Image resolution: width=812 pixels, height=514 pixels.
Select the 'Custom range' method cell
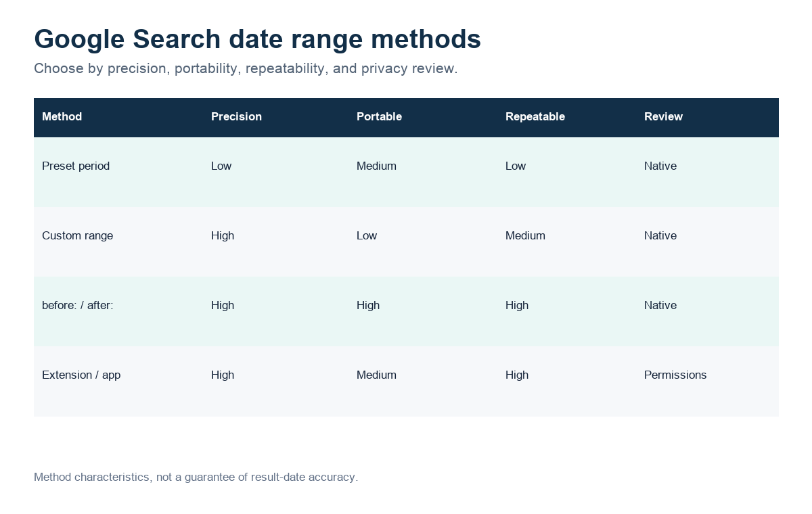(x=77, y=235)
